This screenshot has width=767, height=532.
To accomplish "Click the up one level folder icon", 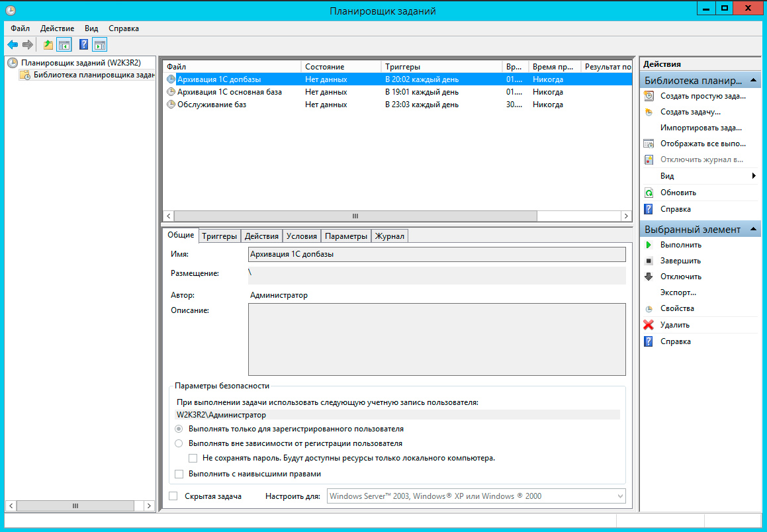I will coord(48,44).
